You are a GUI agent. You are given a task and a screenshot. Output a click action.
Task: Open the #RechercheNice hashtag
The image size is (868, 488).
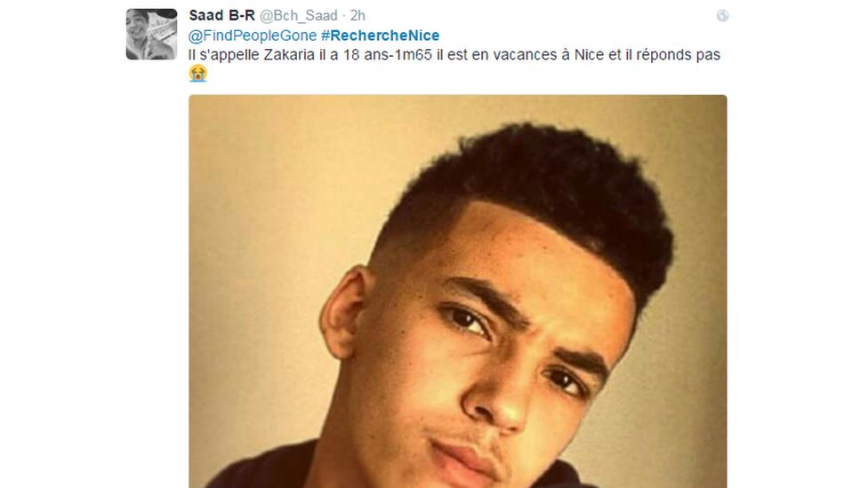click(x=381, y=36)
